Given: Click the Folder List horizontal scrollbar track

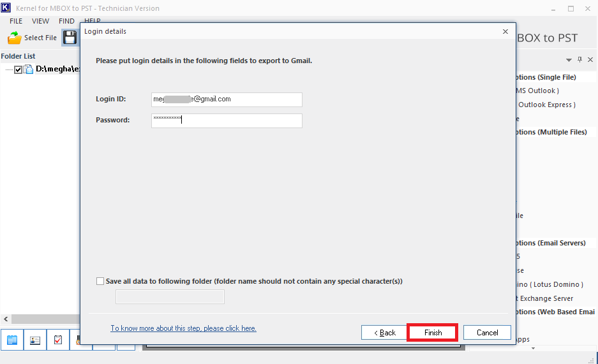Looking at the screenshot, I should click(x=46, y=319).
